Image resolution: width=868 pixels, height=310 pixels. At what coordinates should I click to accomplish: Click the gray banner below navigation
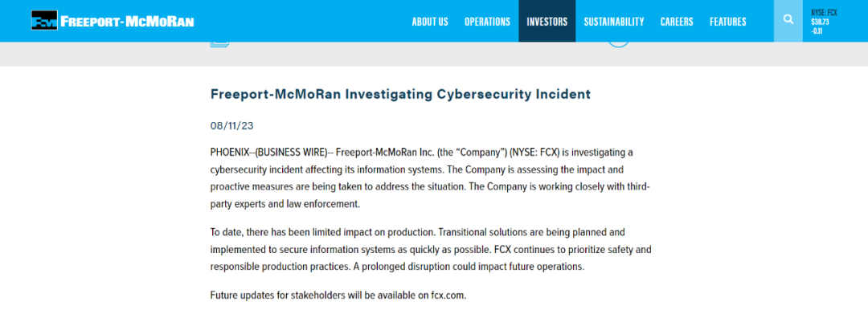click(x=434, y=55)
